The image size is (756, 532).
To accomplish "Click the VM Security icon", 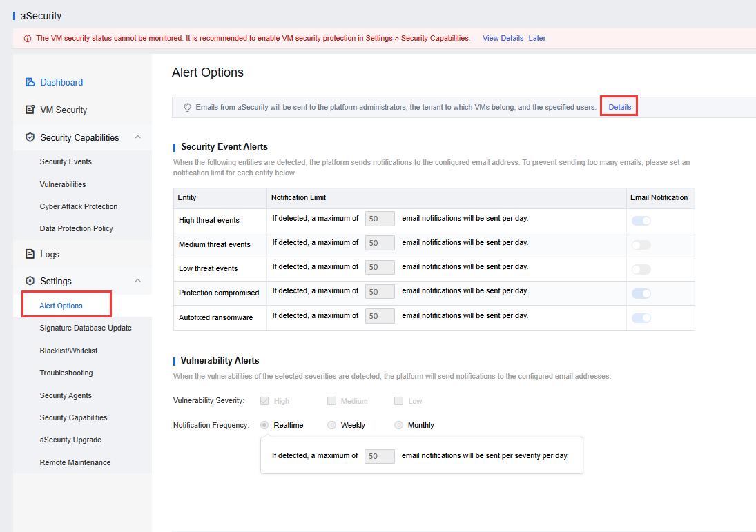I will point(30,110).
